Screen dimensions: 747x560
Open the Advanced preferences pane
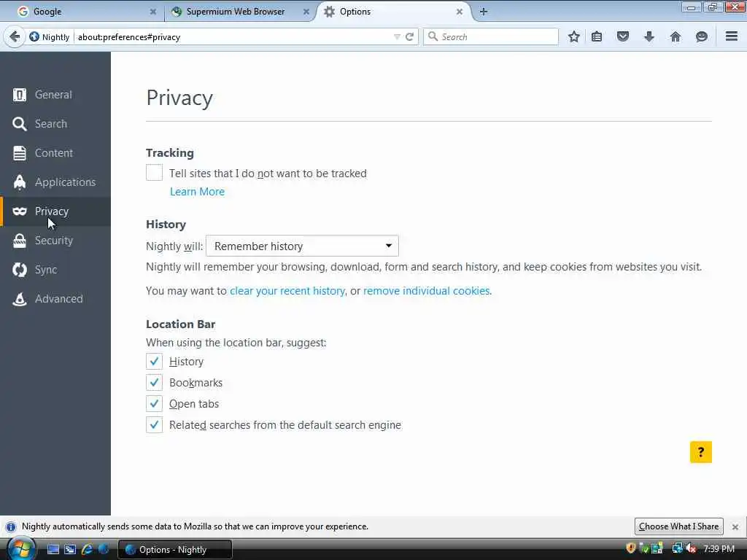pyautogui.click(x=55, y=298)
